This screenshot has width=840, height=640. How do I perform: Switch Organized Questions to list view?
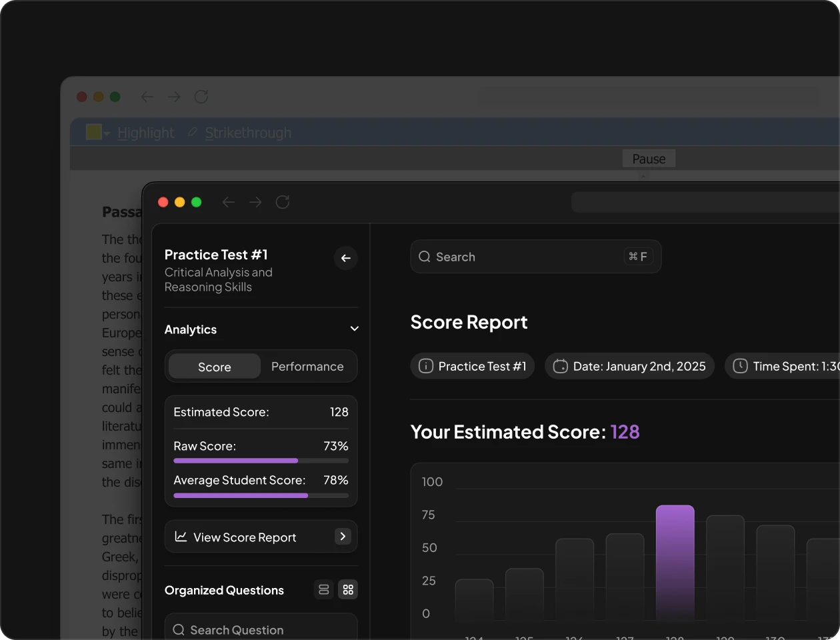pyautogui.click(x=324, y=589)
